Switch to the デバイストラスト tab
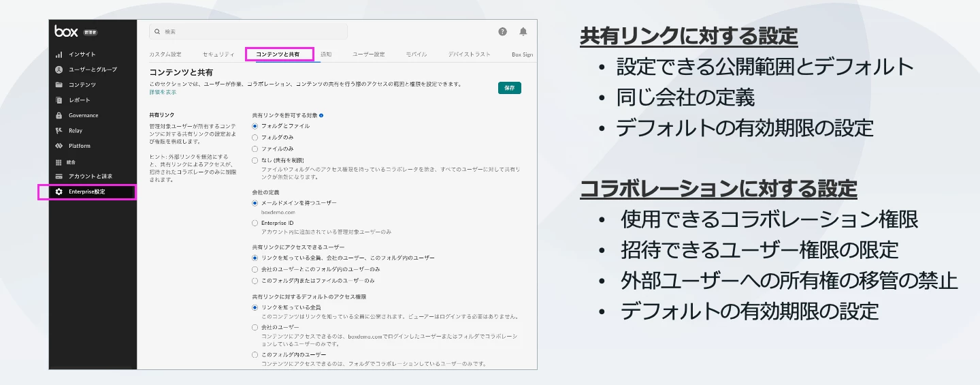 (469, 54)
